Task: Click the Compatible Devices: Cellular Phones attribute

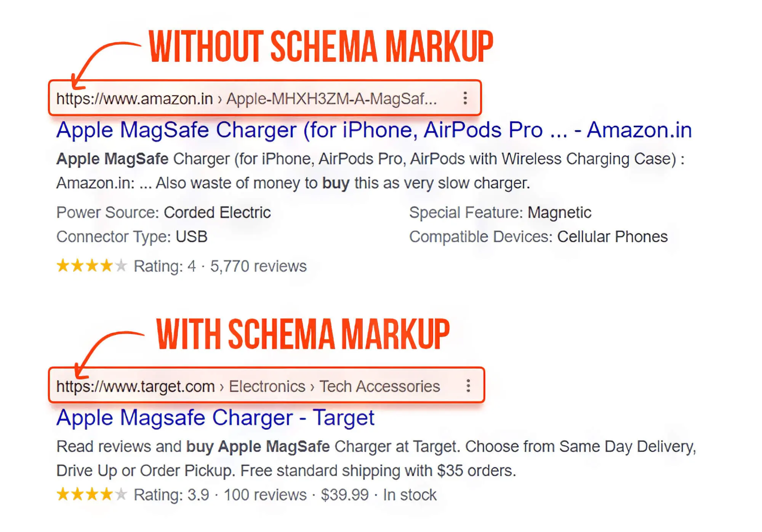Action: pos(538,237)
